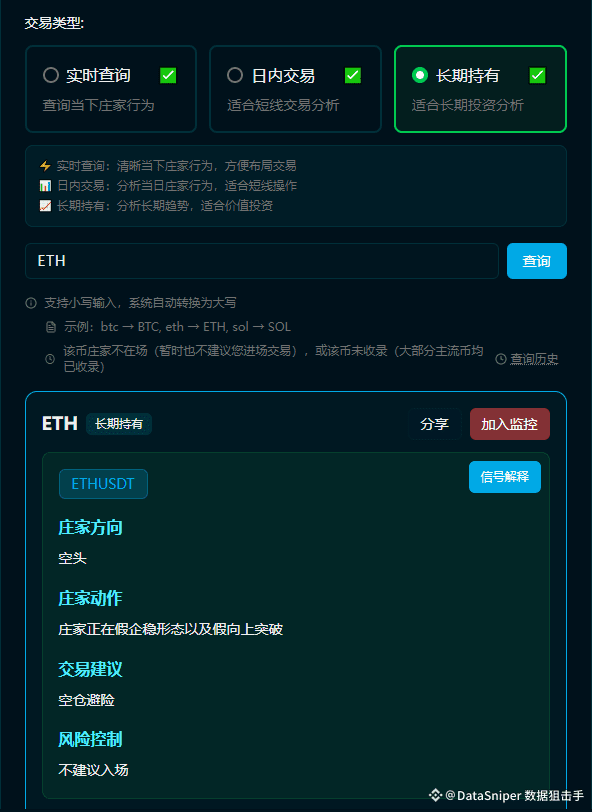592x812 pixels.
Task: Click green checkmark on 日内交易 card
Action: coord(353,76)
